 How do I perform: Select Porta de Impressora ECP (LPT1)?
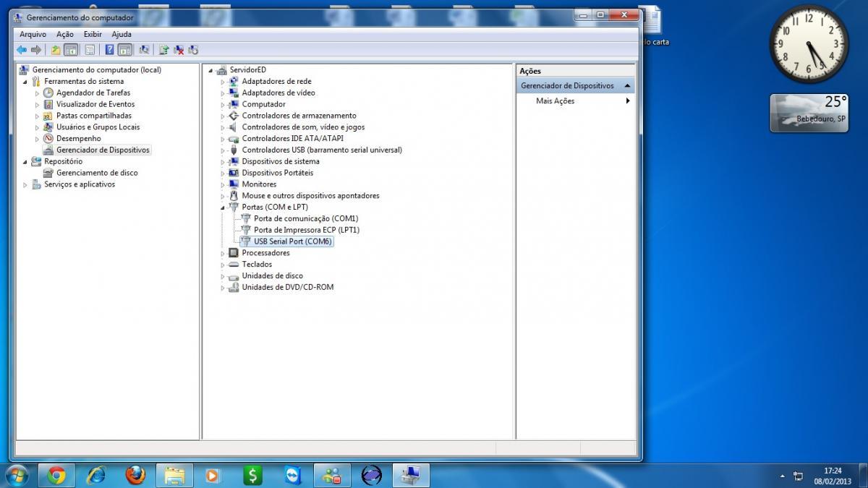coord(307,230)
